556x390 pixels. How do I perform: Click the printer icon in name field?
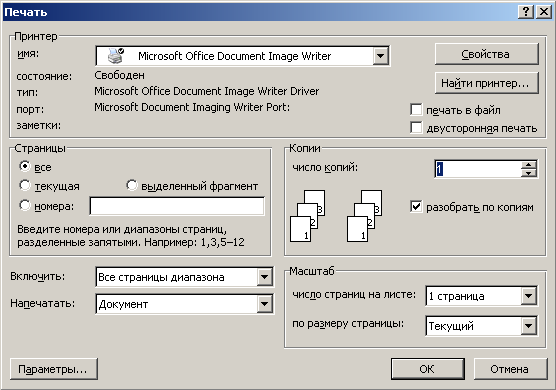(116, 56)
